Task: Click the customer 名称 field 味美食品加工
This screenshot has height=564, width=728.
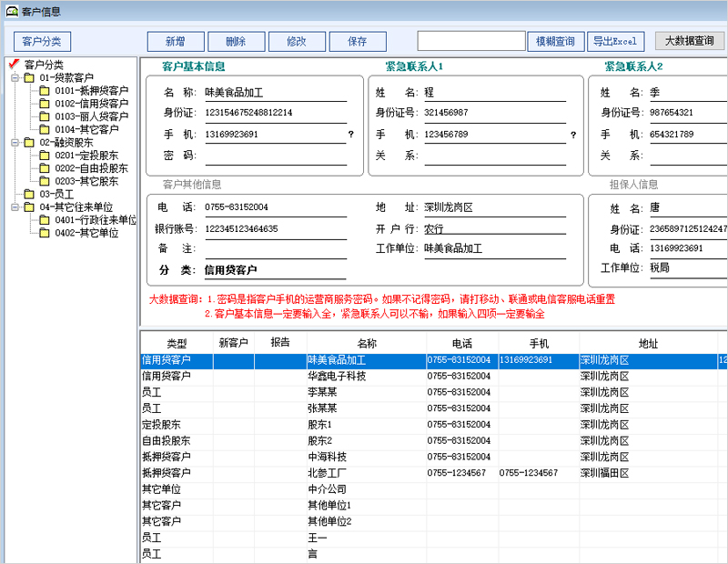Action: point(276,93)
